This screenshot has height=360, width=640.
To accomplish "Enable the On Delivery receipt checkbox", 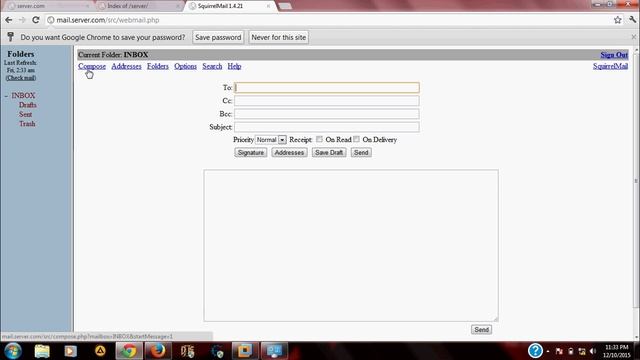I will pos(356,139).
